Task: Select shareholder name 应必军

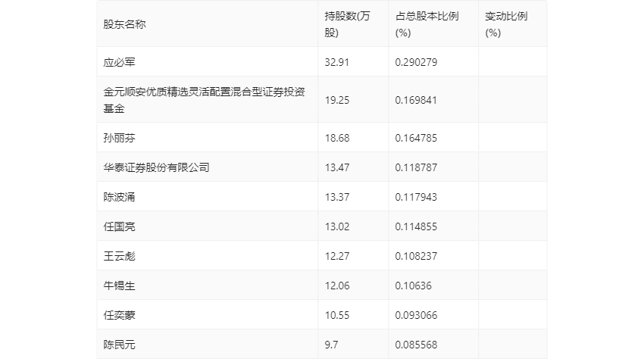Action: 119,62
